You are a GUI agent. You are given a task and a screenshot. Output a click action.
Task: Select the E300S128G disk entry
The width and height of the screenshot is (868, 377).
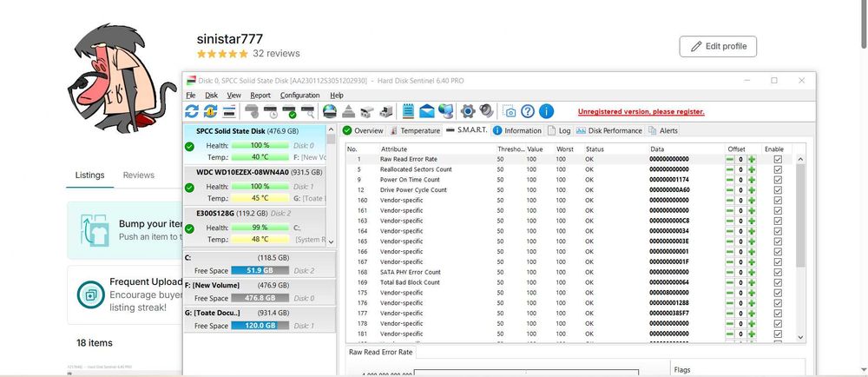coord(254,228)
